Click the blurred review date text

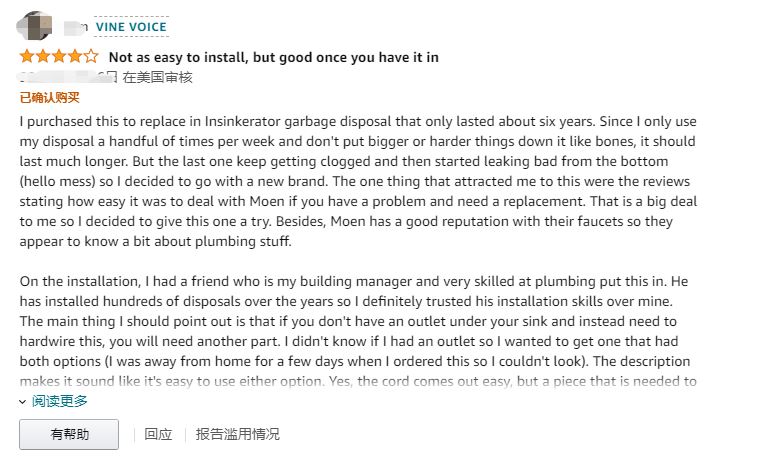click(x=68, y=77)
